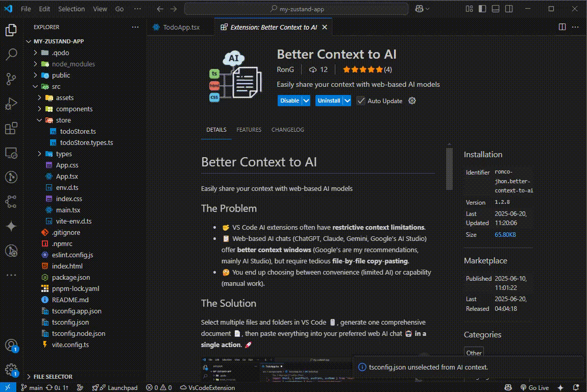Click errors and warnings count in status bar

pos(159,387)
